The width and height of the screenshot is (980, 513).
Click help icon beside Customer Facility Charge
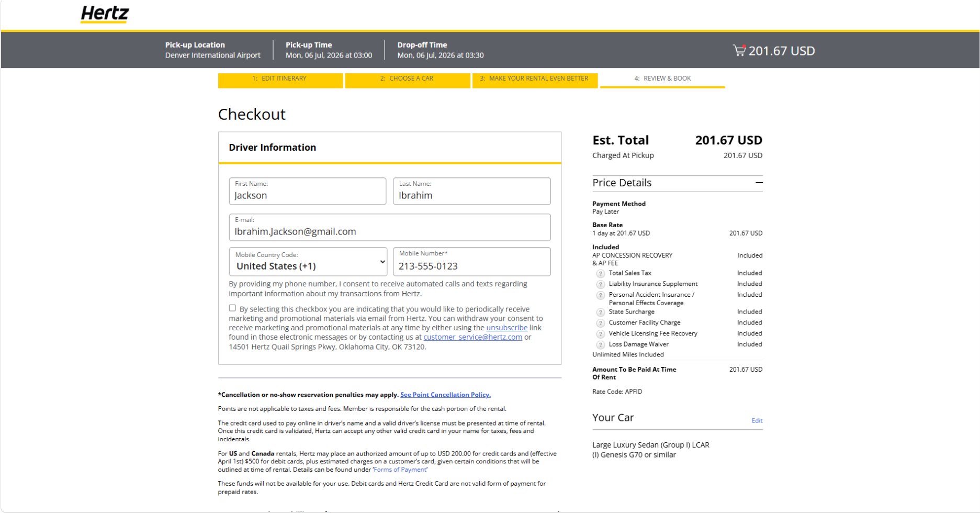(601, 323)
